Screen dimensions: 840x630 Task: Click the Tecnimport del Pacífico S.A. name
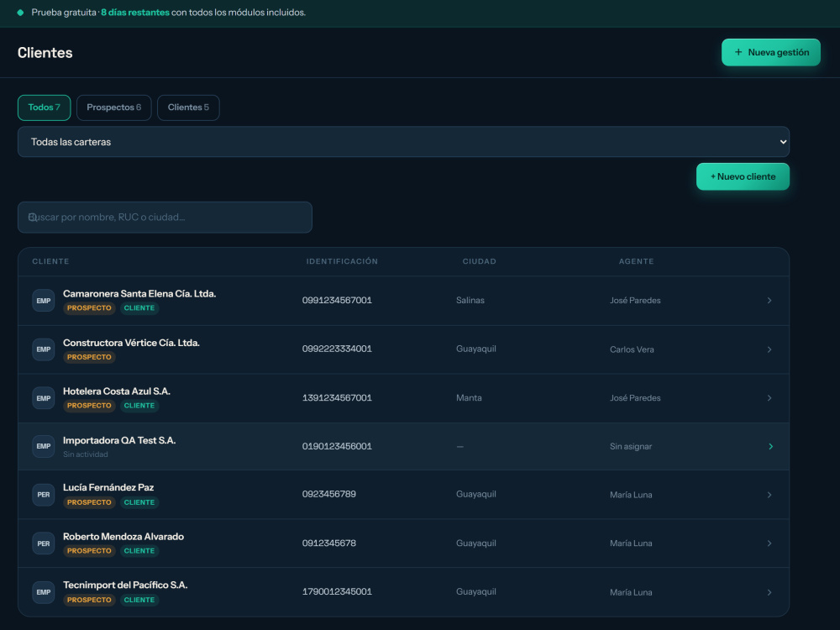(125, 585)
